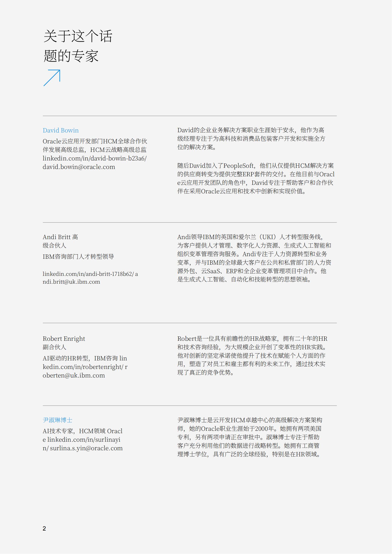392x554 pixels.
Task: Click the Andi Britt 高 name line
Action: [x=60, y=237]
